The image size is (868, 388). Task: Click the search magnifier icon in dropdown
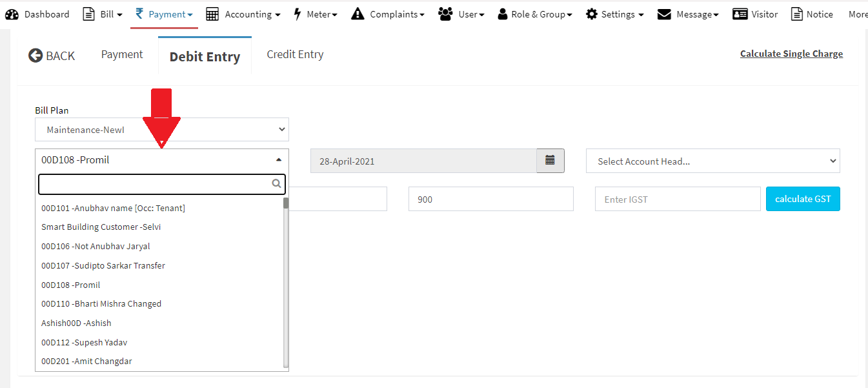click(276, 184)
